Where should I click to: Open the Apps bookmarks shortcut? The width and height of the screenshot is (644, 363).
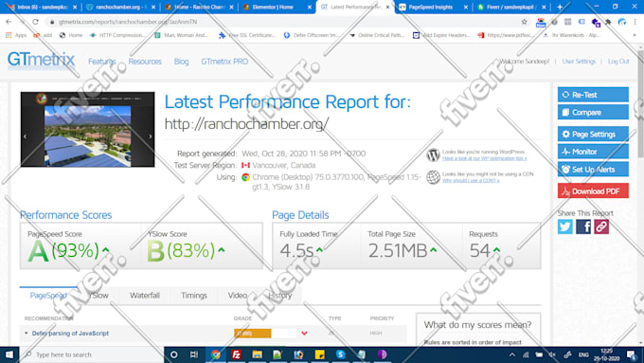click(x=16, y=35)
